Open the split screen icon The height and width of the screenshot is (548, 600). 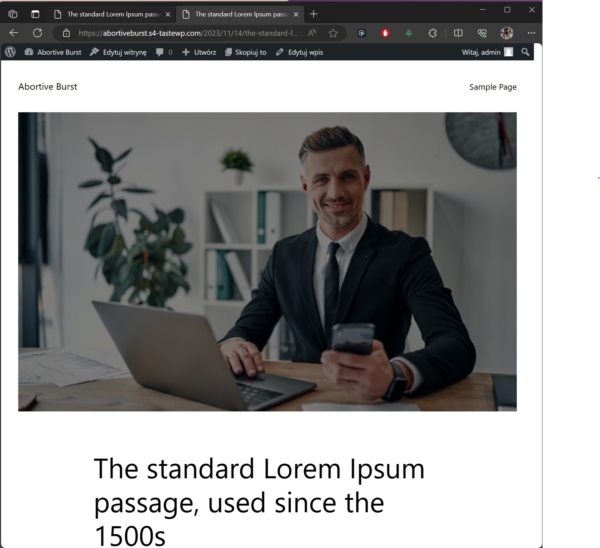pyautogui.click(x=458, y=33)
